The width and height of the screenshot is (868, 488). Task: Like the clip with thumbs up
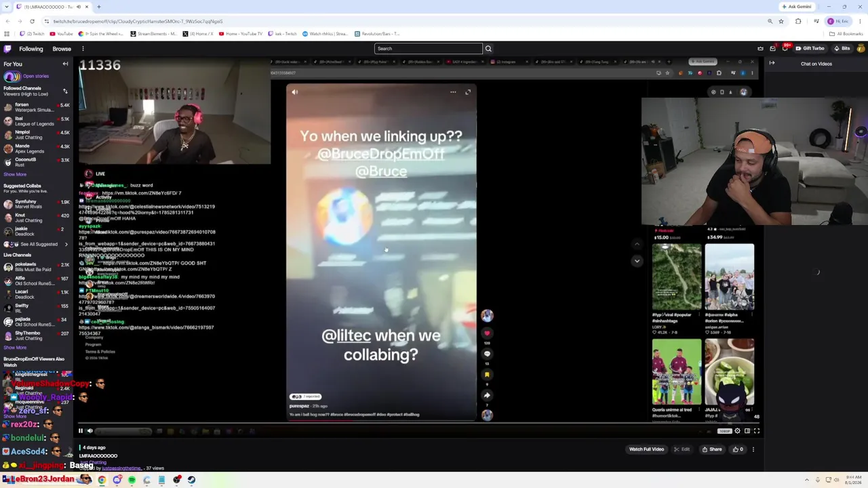click(x=738, y=449)
